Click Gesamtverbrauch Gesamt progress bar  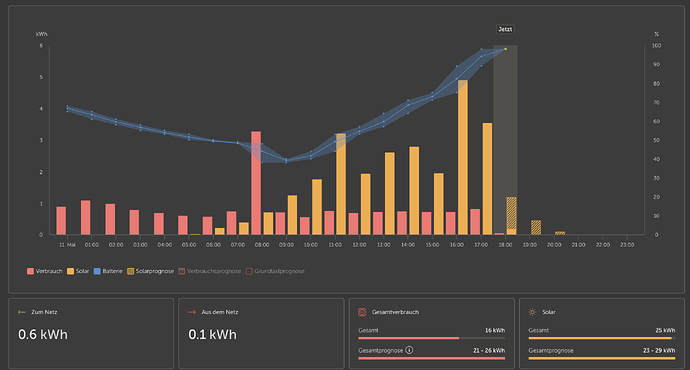pyautogui.click(x=432, y=338)
